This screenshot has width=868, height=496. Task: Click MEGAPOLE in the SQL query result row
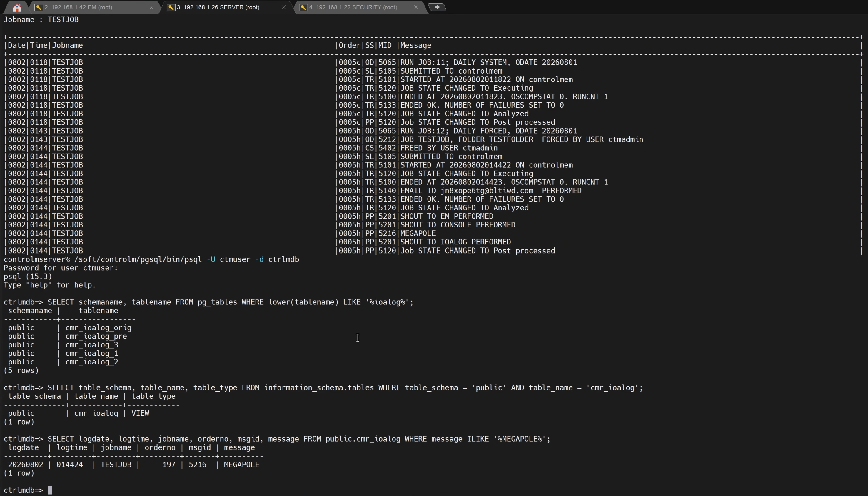click(242, 465)
